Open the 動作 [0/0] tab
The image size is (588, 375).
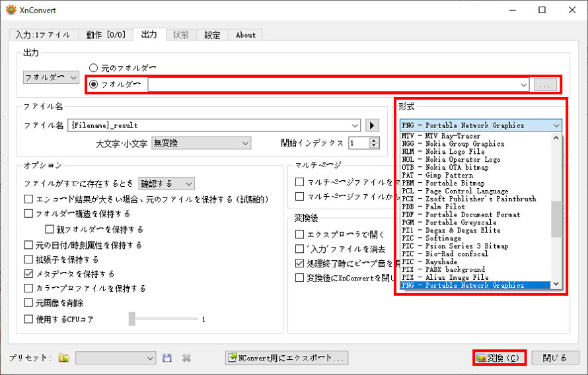coord(106,35)
